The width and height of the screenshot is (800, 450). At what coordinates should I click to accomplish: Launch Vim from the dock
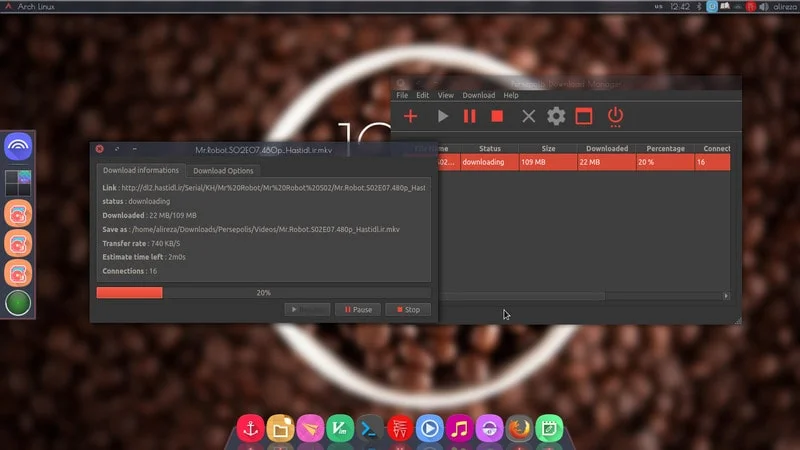coord(340,428)
